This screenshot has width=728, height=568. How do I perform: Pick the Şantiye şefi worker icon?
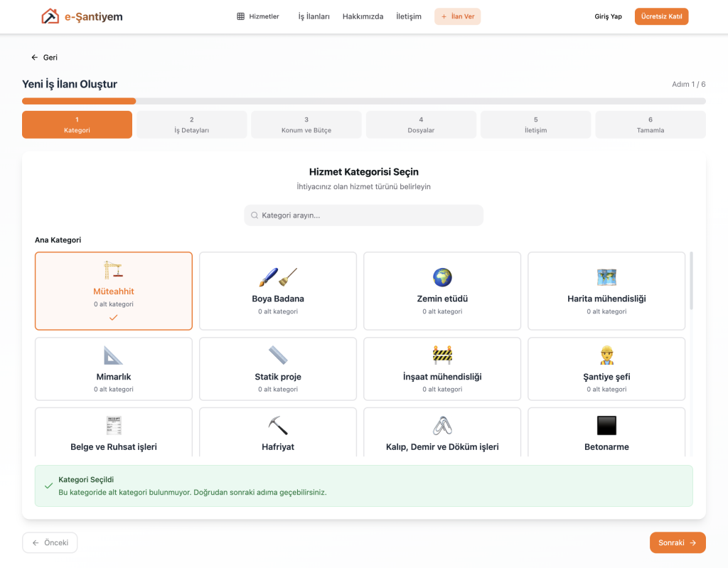click(x=606, y=355)
